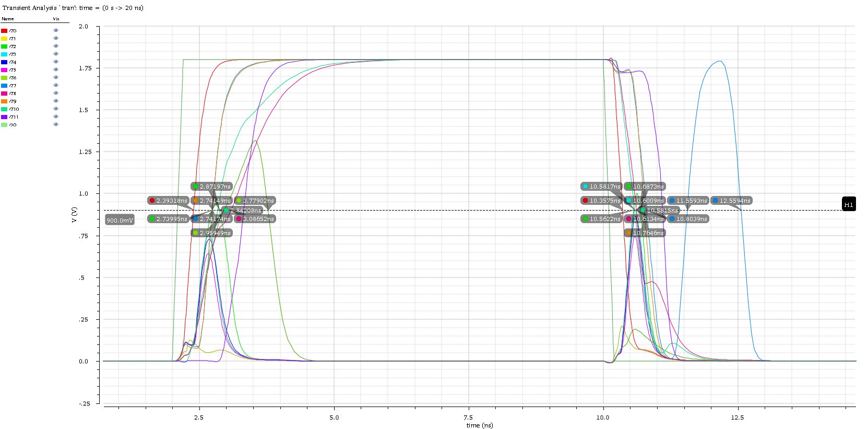Click the Name column header
The width and height of the screenshot is (868, 429).
pyautogui.click(x=8, y=19)
